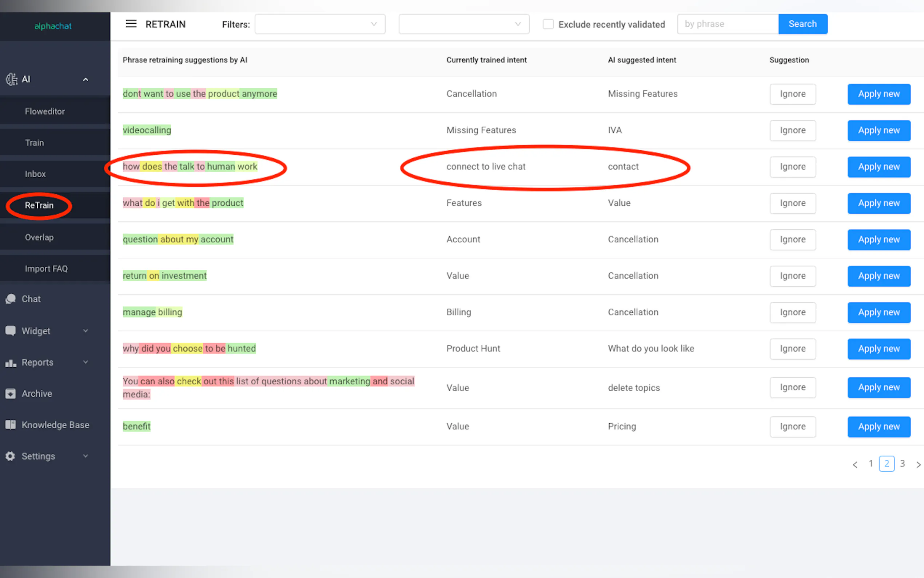Click Ignore for manage billing row
The image size is (924, 578).
tap(792, 312)
